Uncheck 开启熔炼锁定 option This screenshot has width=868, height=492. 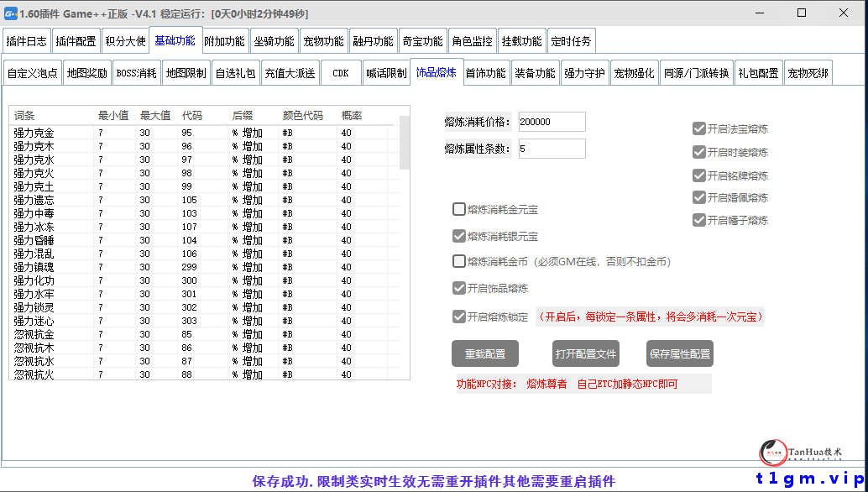coord(458,316)
